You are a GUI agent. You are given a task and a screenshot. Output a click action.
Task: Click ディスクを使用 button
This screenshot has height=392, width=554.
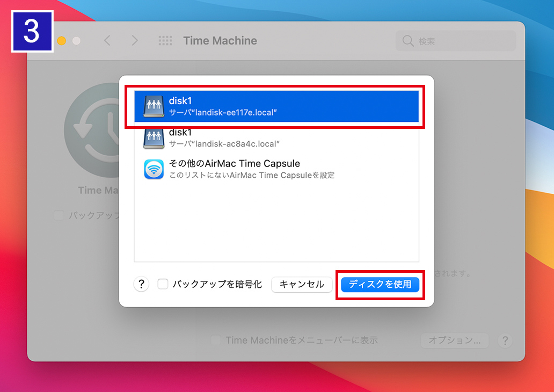(380, 284)
